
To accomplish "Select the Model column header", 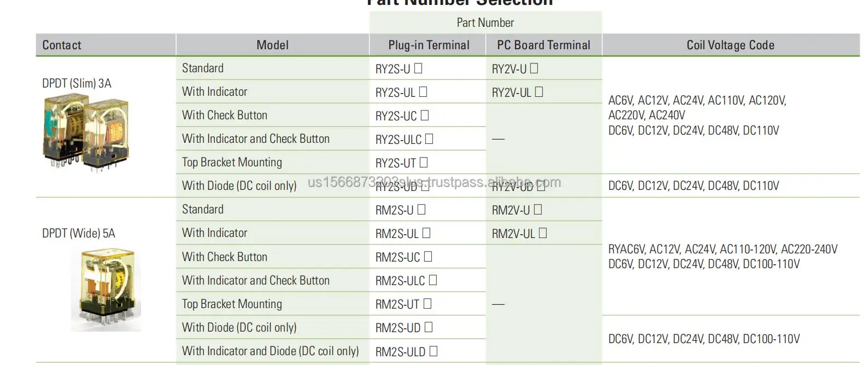I will [x=272, y=45].
